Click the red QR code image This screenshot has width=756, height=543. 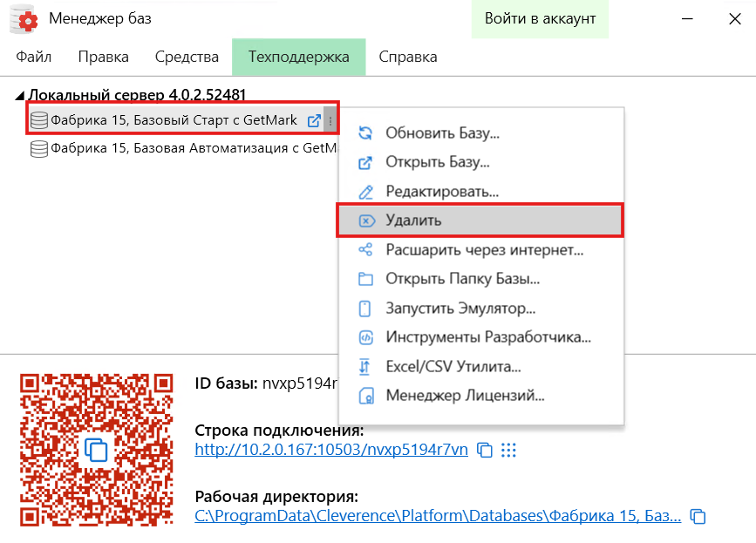(x=97, y=450)
